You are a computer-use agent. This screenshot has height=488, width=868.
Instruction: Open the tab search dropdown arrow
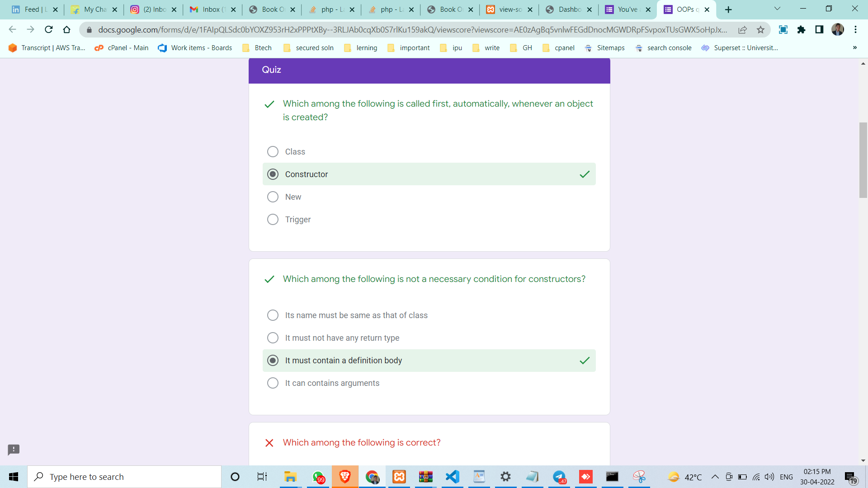click(x=777, y=9)
